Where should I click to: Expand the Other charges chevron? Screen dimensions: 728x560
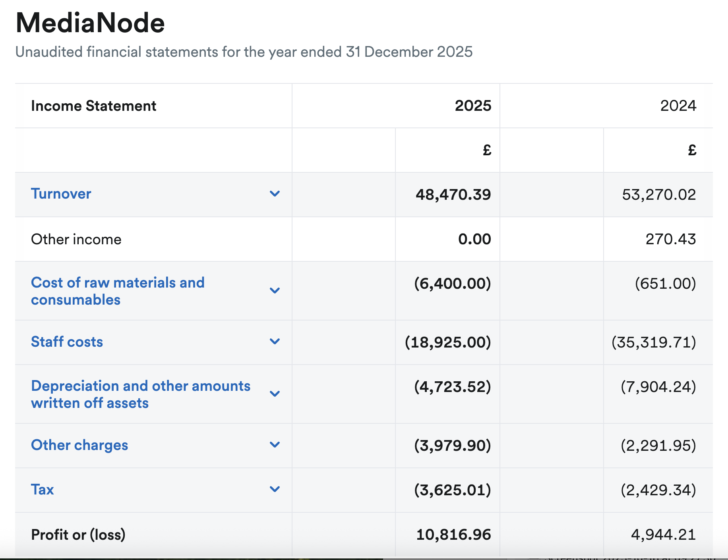pos(275,445)
